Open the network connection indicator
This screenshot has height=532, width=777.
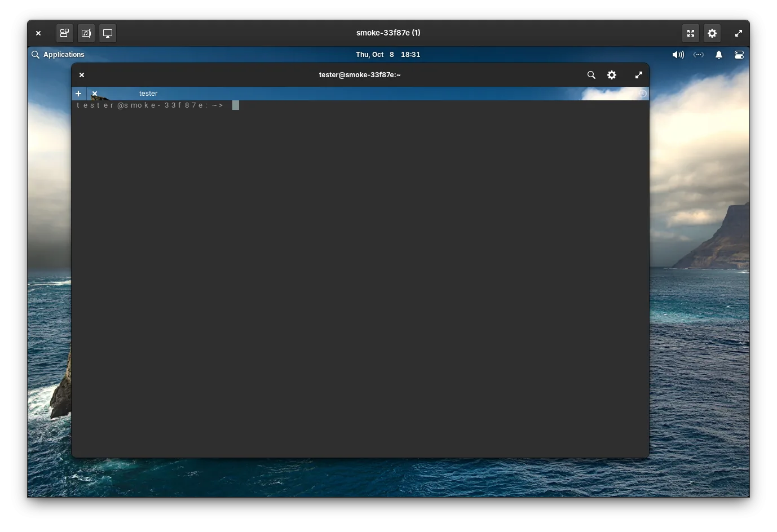(x=699, y=55)
